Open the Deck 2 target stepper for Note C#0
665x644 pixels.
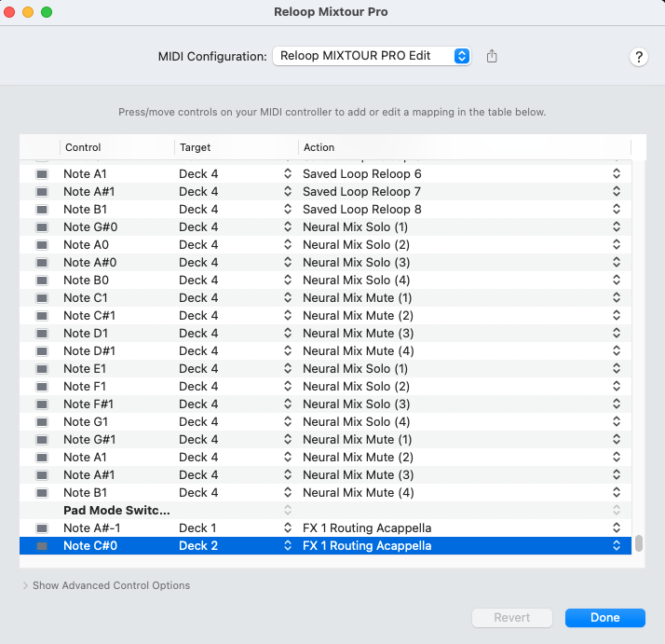(x=288, y=545)
